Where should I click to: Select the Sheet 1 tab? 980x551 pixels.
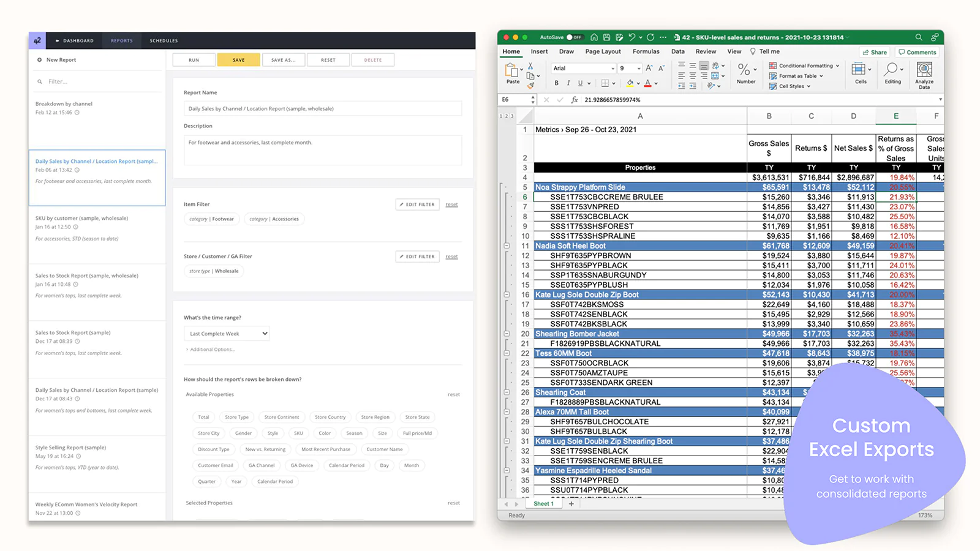[543, 504]
